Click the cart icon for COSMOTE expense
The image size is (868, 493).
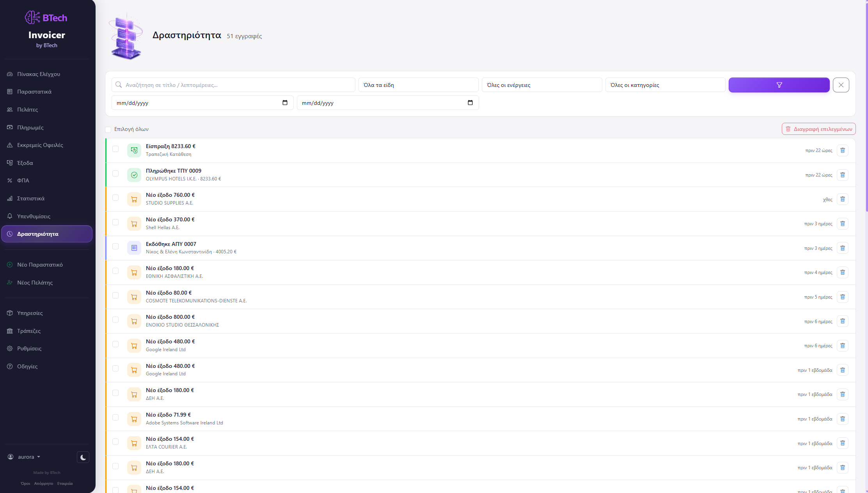tap(134, 297)
